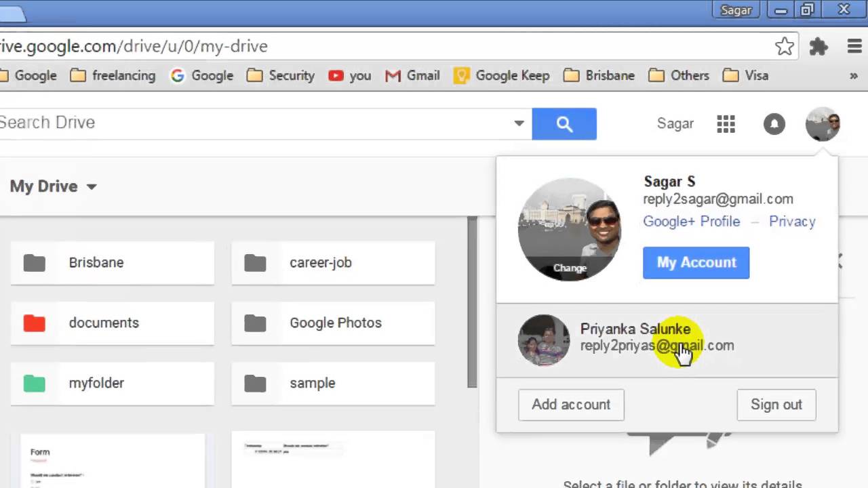This screenshot has width=868, height=488.
Task: Open the Privacy link
Action: [x=792, y=222]
